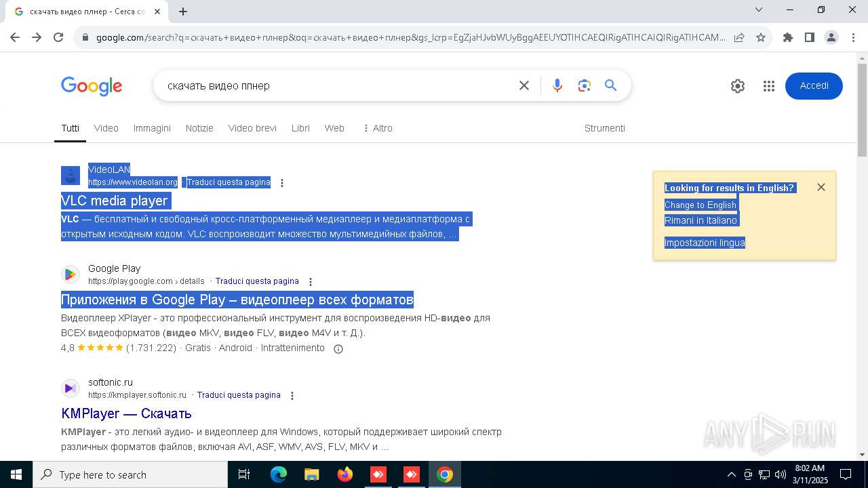Open Firefox from taskbar
This screenshot has height=488, width=868.
tap(345, 474)
